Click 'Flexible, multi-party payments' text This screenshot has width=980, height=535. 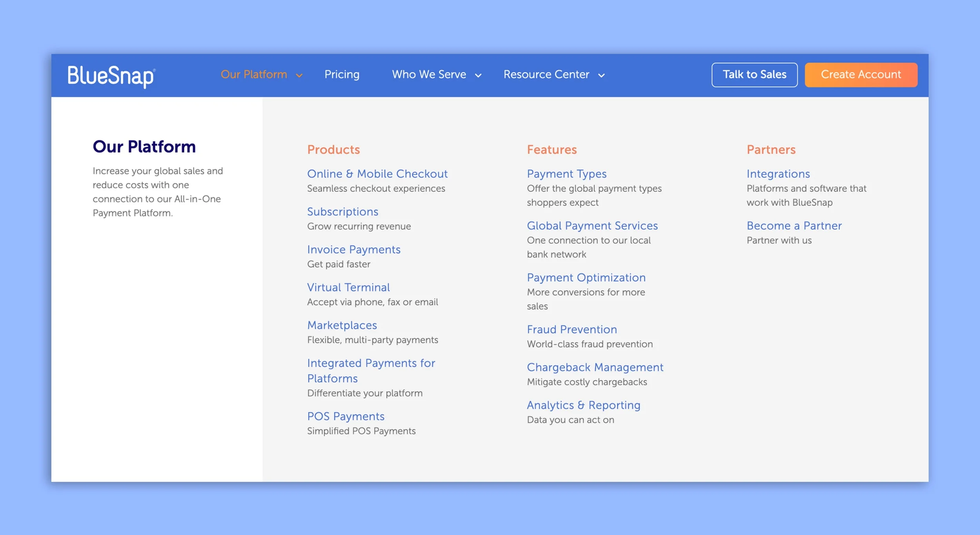[x=372, y=340]
